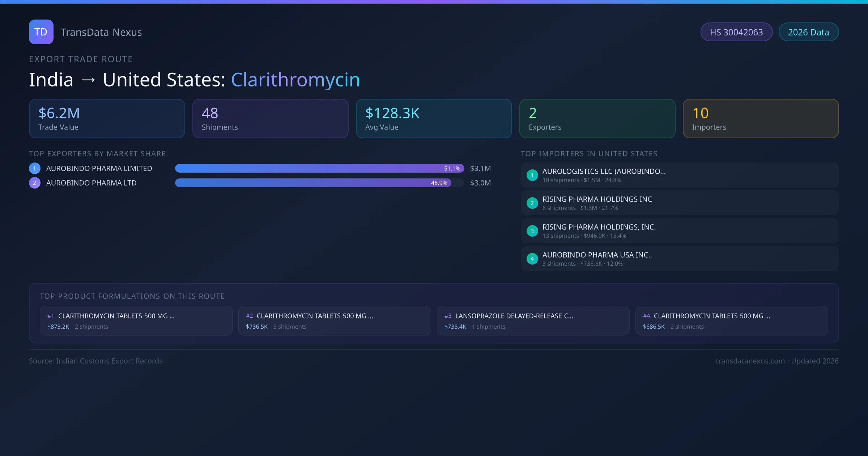Image resolution: width=868 pixels, height=456 pixels.
Task: Click the Source: Indian Customs Export Records link
Action: tap(95, 361)
